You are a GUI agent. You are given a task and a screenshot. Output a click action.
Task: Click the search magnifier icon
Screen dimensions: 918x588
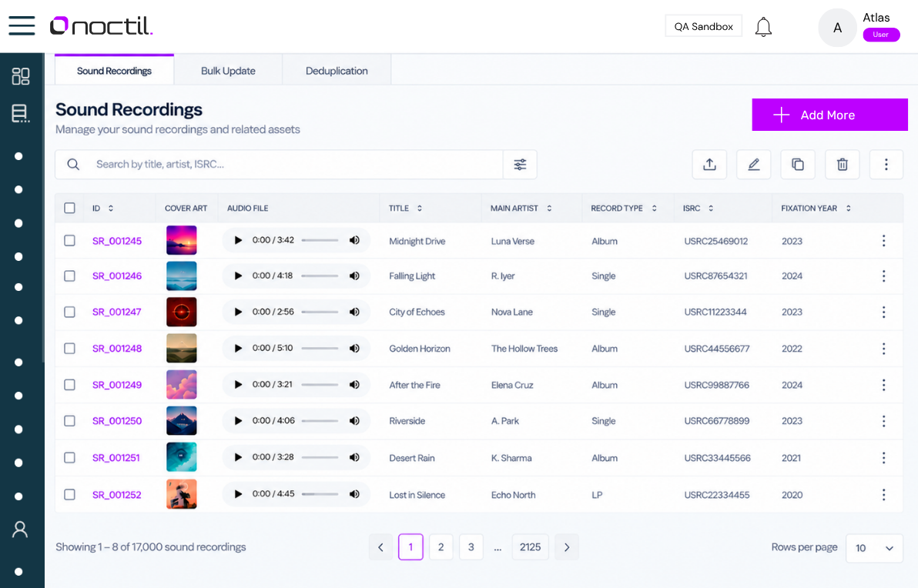pos(73,165)
